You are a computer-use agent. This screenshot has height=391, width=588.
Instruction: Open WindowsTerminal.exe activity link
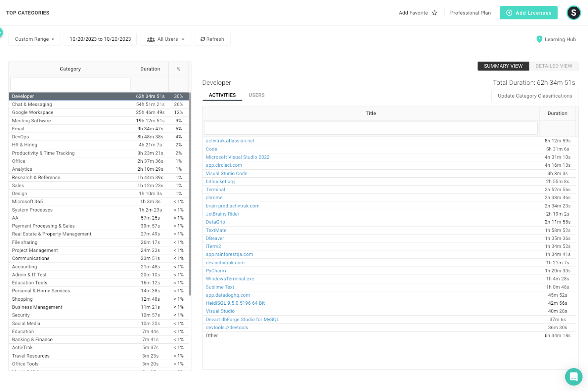tap(230, 279)
